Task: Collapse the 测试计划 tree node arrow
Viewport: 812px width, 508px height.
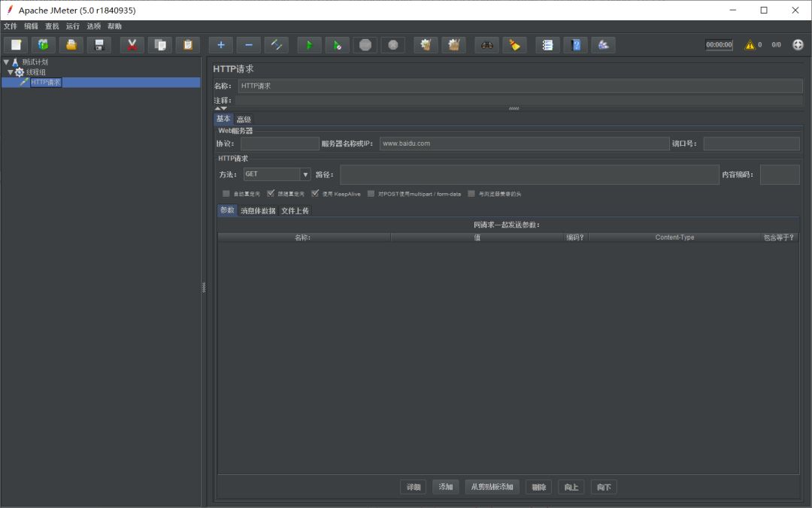Action: pyautogui.click(x=6, y=62)
